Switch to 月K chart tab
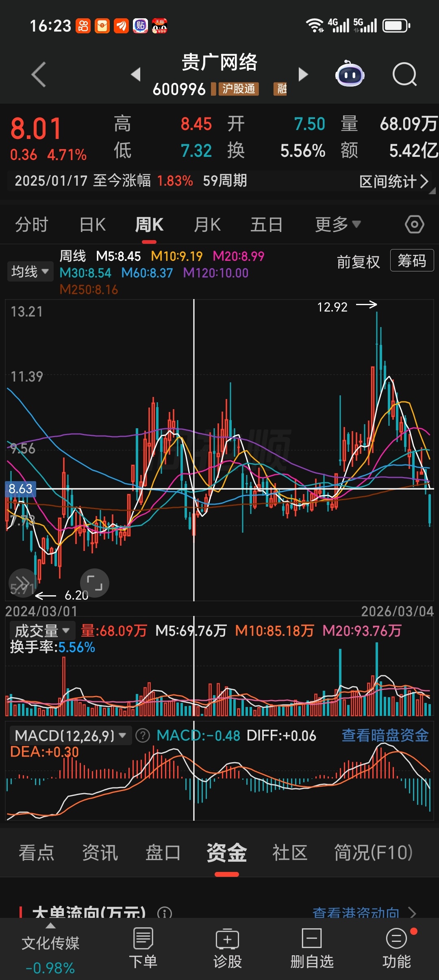This screenshot has width=439, height=980. click(207, 224)
